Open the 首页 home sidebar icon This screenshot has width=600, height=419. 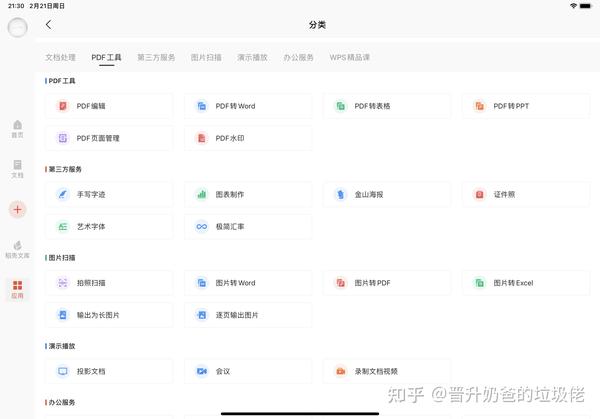(x=17, y=129)
